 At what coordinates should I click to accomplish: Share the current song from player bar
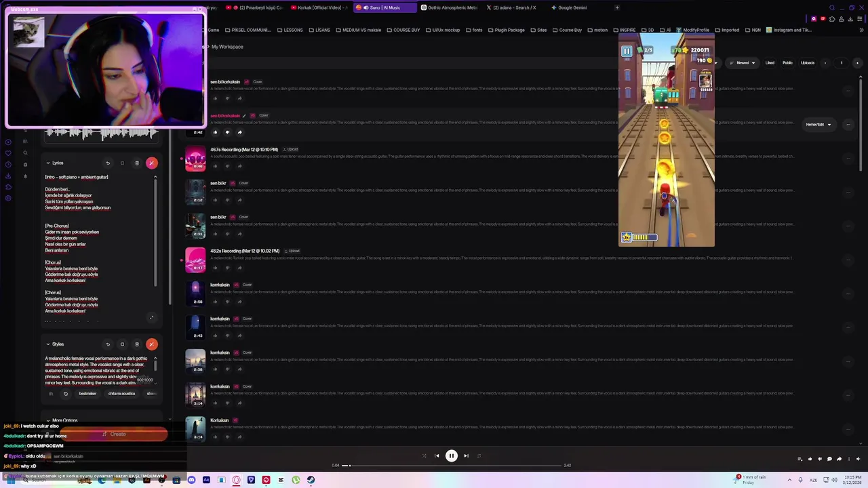(x=840, y=459)
